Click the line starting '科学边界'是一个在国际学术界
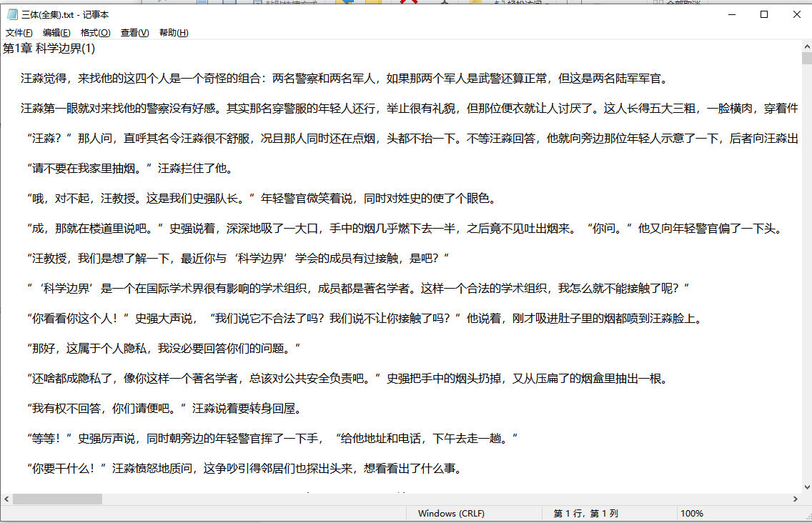The height and width of the screenshot is (523, 812). (x=358, y=289)
